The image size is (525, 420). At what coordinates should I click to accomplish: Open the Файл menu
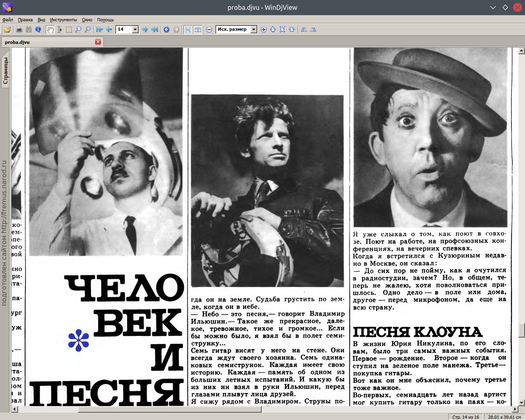(x=8, y=20)
